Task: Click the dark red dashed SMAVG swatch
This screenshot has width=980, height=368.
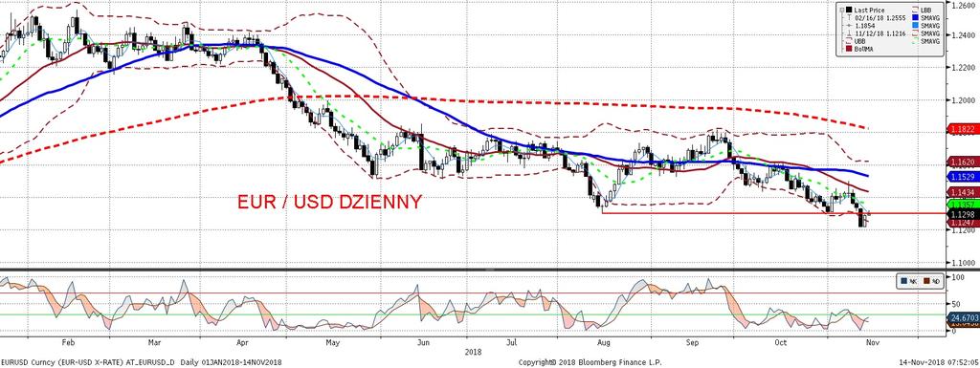Action: pyautogui.click(x=916, y=33)
